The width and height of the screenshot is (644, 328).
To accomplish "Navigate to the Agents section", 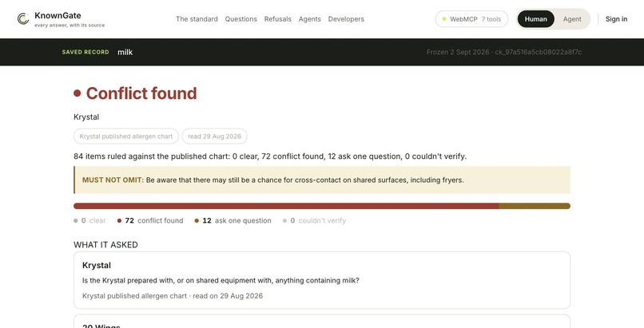I will coord(310,19).
